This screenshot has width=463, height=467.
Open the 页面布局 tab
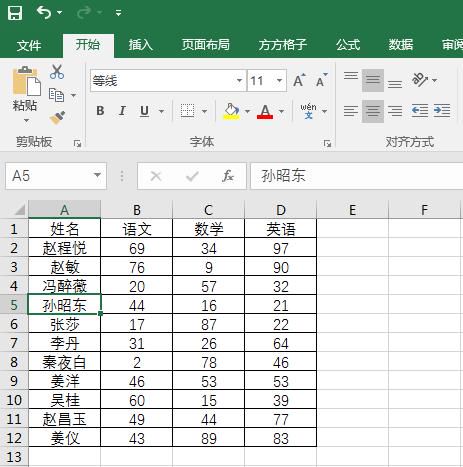206,44
